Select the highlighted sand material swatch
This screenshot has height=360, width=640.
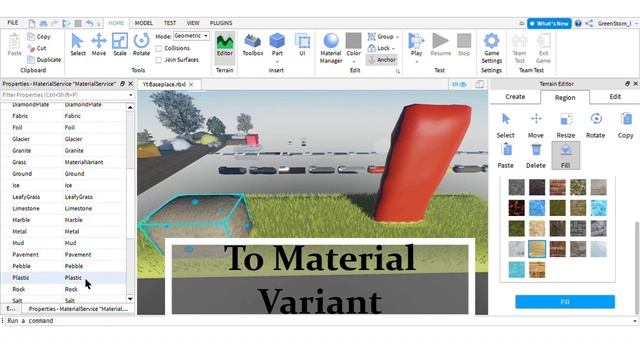pos(537,249)
